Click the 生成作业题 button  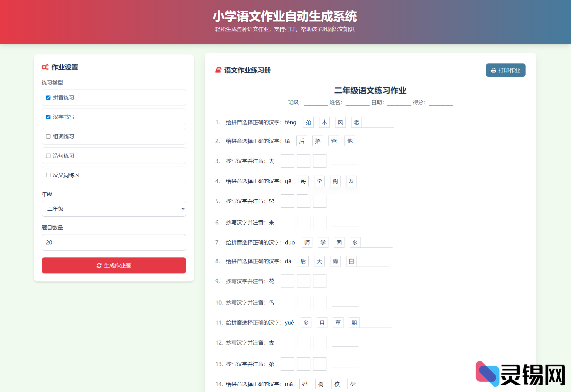114,265
